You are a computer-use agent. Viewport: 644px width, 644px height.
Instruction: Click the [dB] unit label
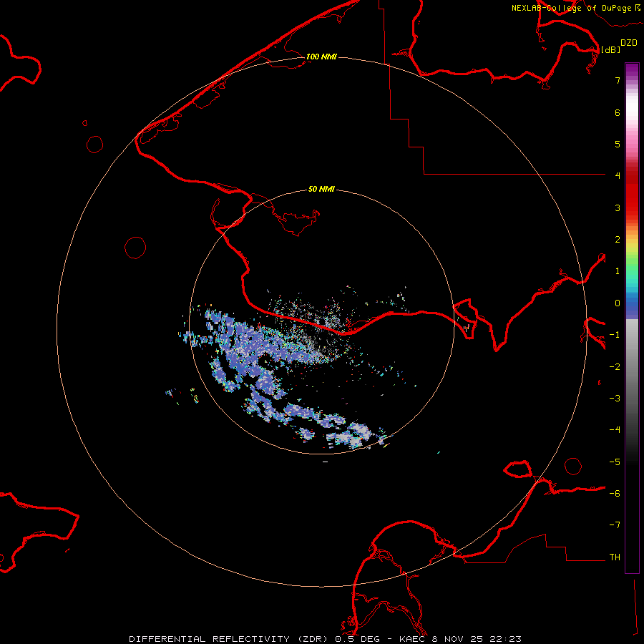tap(610, 49)
